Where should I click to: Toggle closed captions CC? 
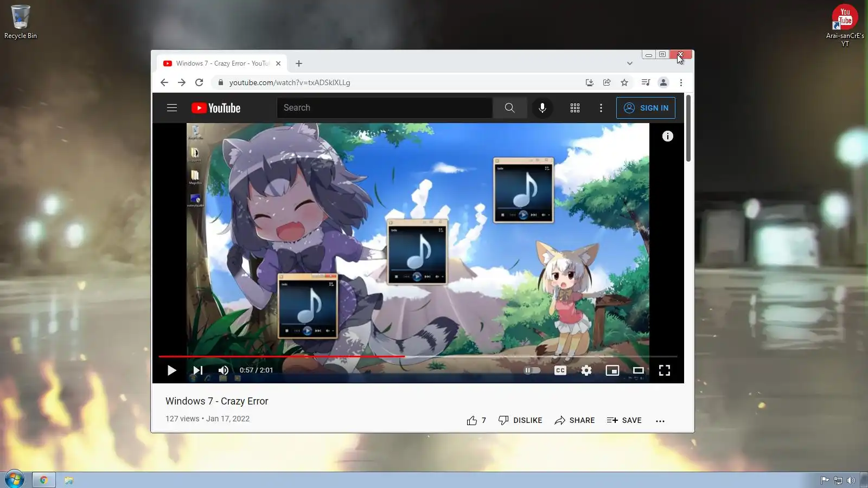[560, 370]
